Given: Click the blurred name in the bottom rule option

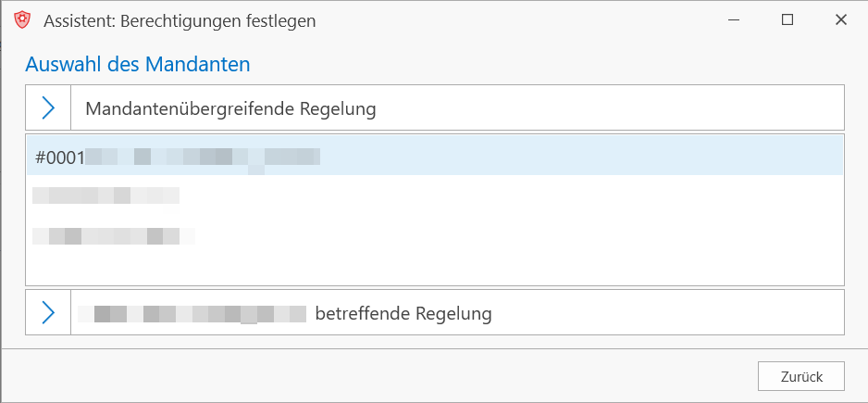Looking at the screenshot, I should point(192,314).
